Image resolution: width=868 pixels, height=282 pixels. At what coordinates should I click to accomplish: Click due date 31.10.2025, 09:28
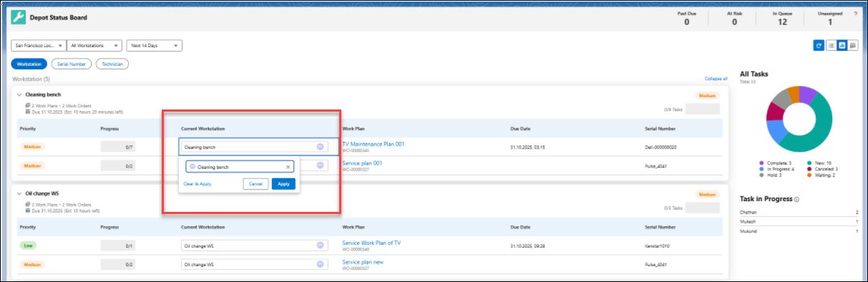click(x=528, y=245)
